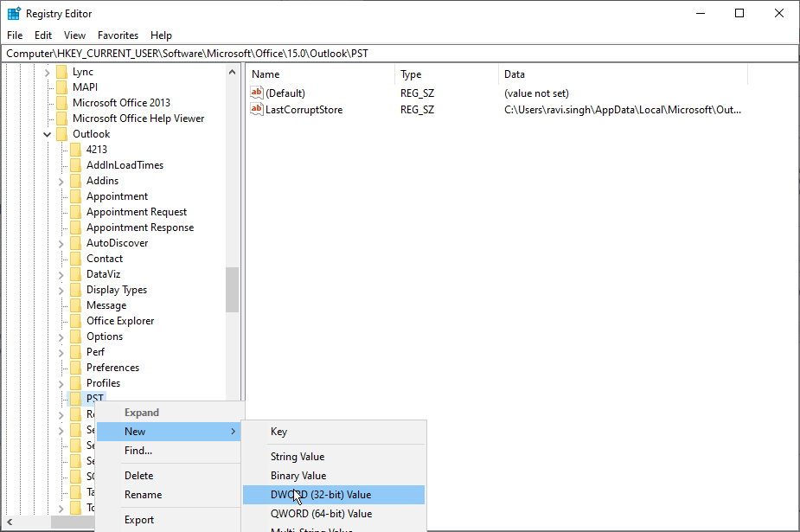Click the Addins folder icon

pyautogui.click(x=75, y=181)
